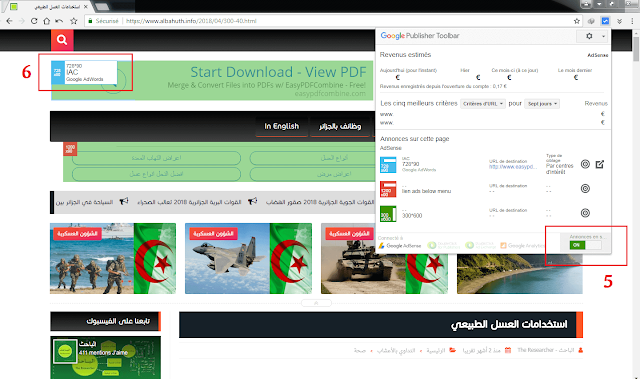Screen dimensions: 640x379
Task: Open the chevron overflow extensions icon
Action: [619, 21]
